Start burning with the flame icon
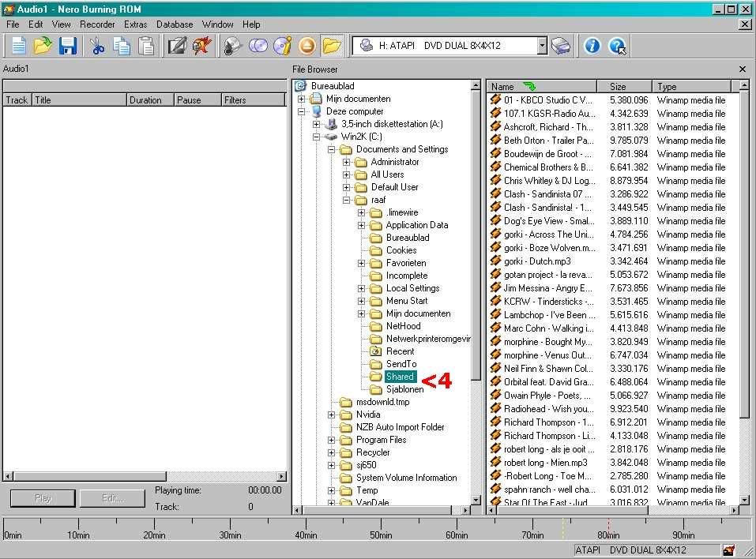This screenshot has height=559, width=756. click(201, 47)
